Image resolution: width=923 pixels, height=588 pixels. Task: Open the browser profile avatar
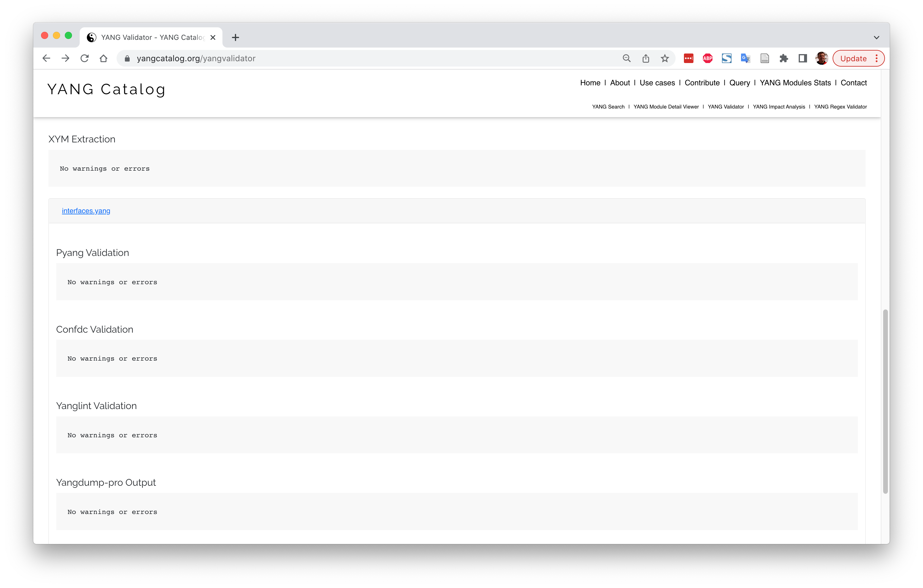point(821,58)
